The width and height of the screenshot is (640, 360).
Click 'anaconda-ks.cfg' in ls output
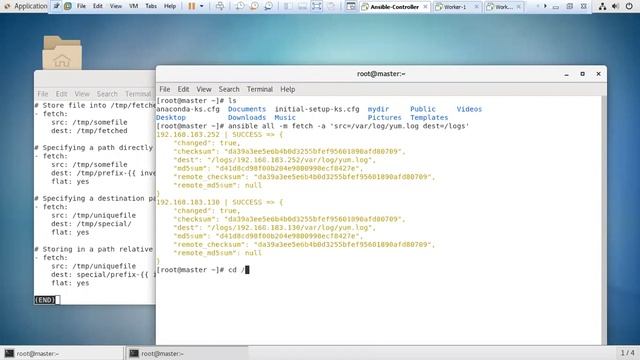coord(188,109)
